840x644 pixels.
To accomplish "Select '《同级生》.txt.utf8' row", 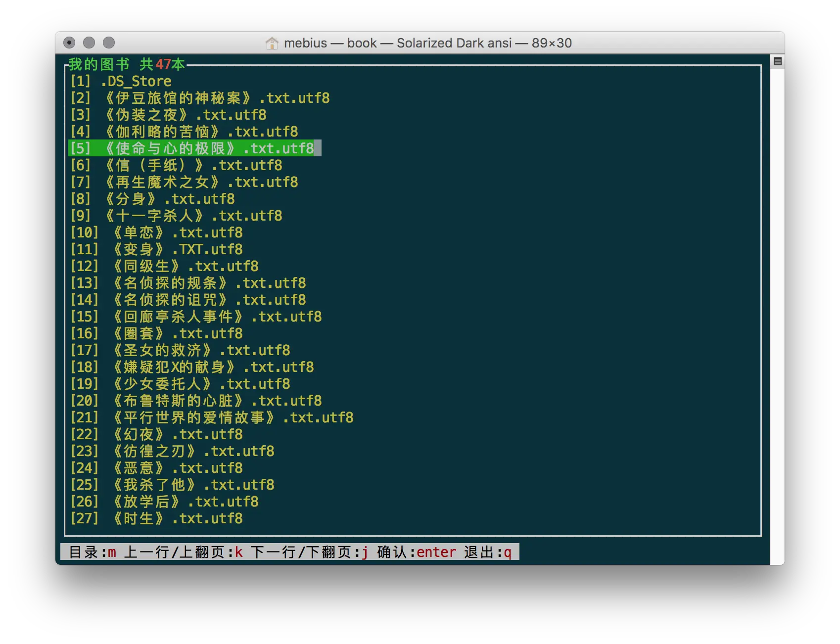I will click(x=164, y=266).
